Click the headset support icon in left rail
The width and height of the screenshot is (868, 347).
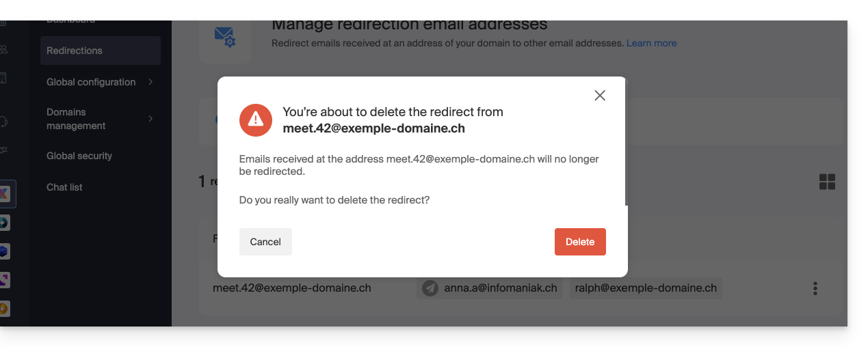3,122
